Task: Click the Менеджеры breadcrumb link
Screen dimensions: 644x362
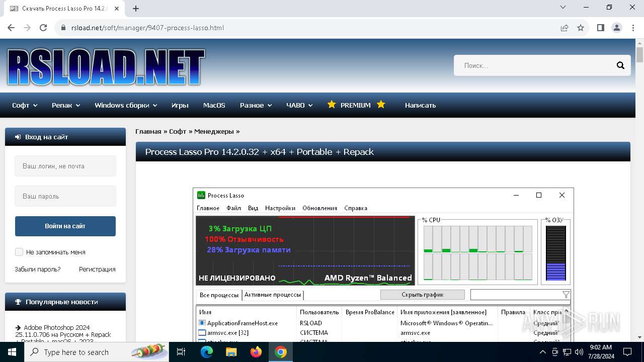Action: (214, 131)
